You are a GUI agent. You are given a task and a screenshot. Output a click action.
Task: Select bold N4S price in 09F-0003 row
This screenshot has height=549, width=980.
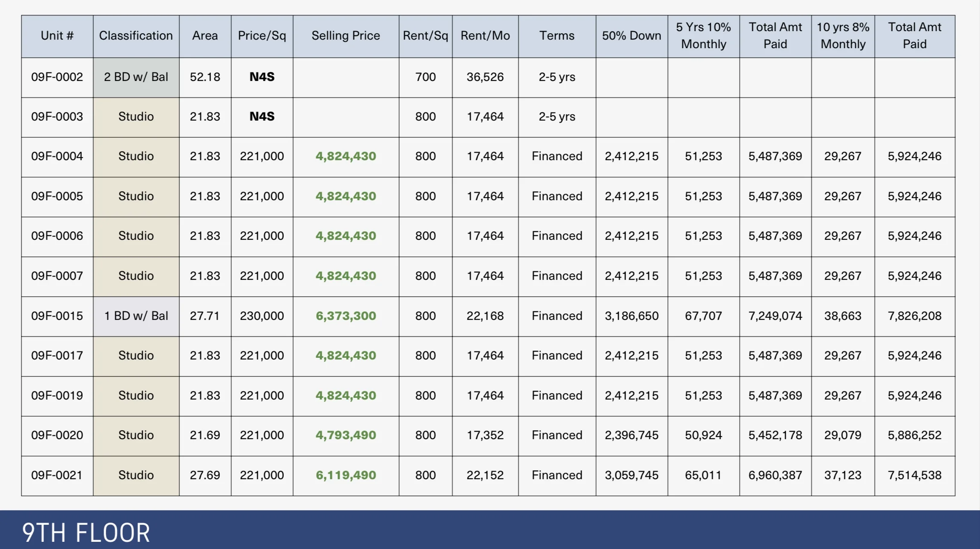[262, 117]
